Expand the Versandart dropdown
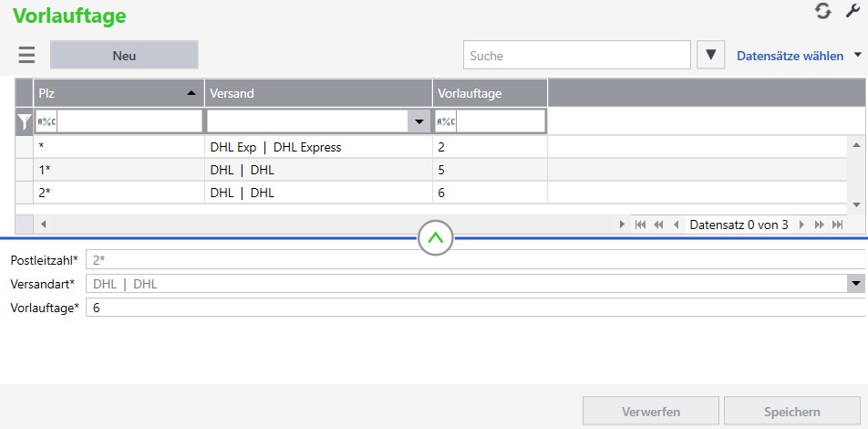 [x=855, y=284]
